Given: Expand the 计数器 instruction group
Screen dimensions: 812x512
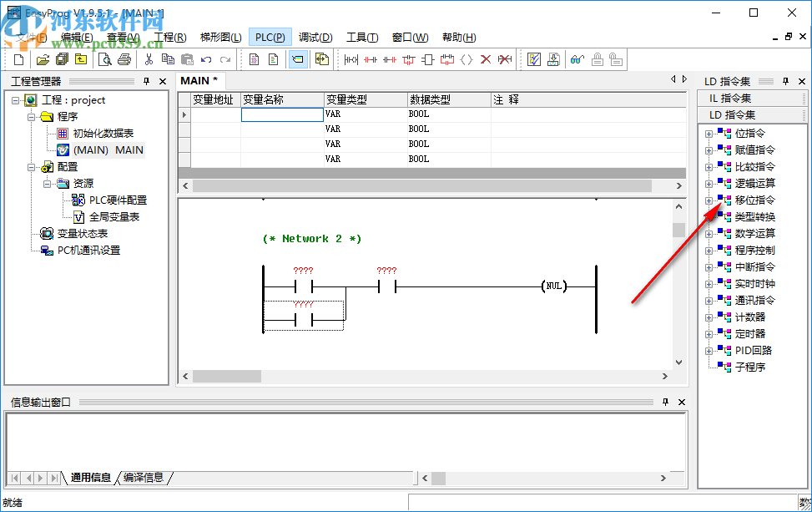Looking at the screenshot, I should pos(709,317).
